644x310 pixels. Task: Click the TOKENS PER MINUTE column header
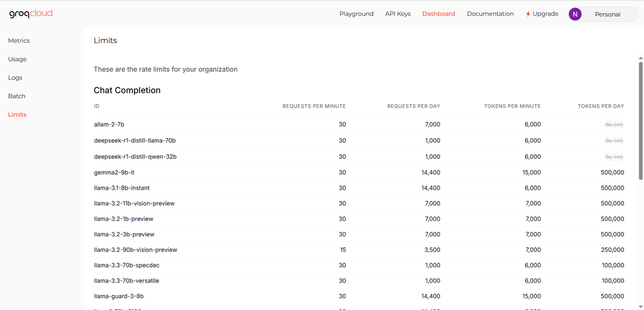[x=513, y=106]
